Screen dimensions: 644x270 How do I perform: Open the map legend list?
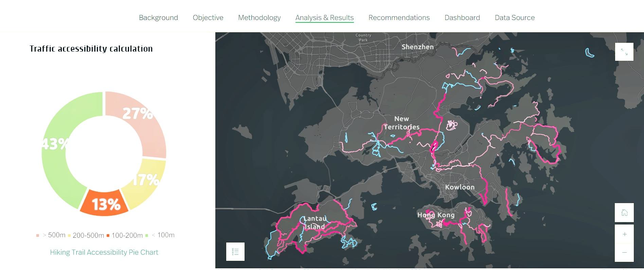235,252
